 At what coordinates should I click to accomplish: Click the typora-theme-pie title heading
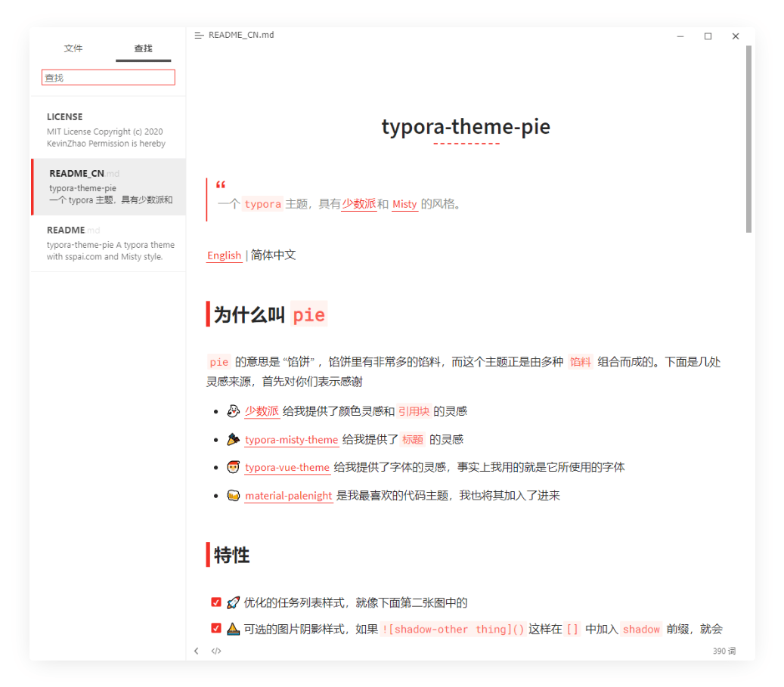pyautogui.click(x=466, y=126)
